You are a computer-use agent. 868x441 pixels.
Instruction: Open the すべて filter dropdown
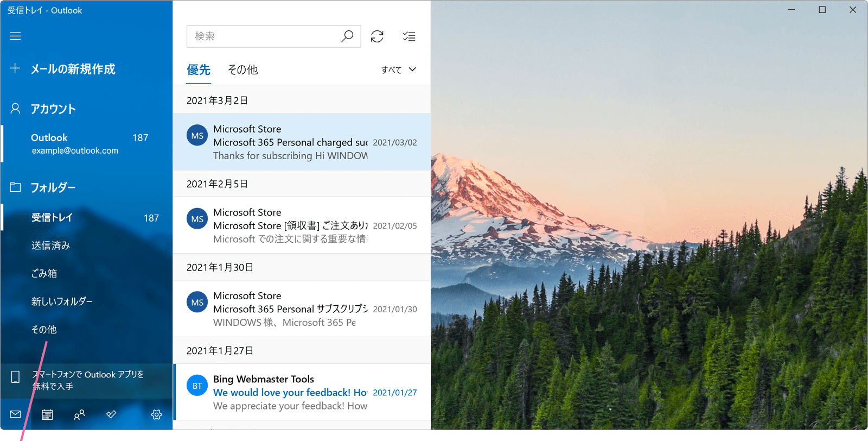click(399, 70)
